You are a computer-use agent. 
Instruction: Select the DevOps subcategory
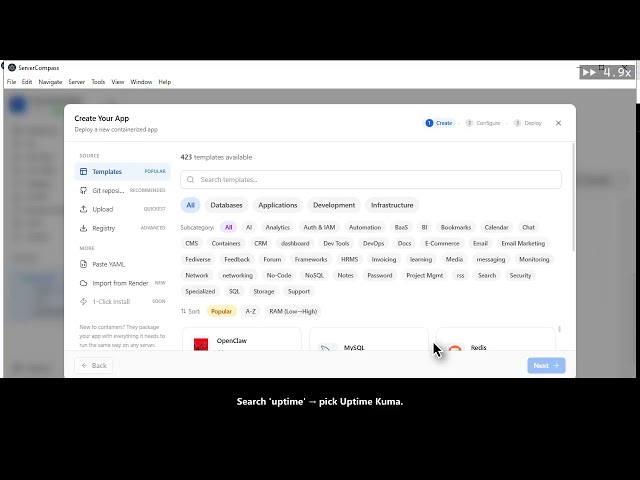pos(373,243)
